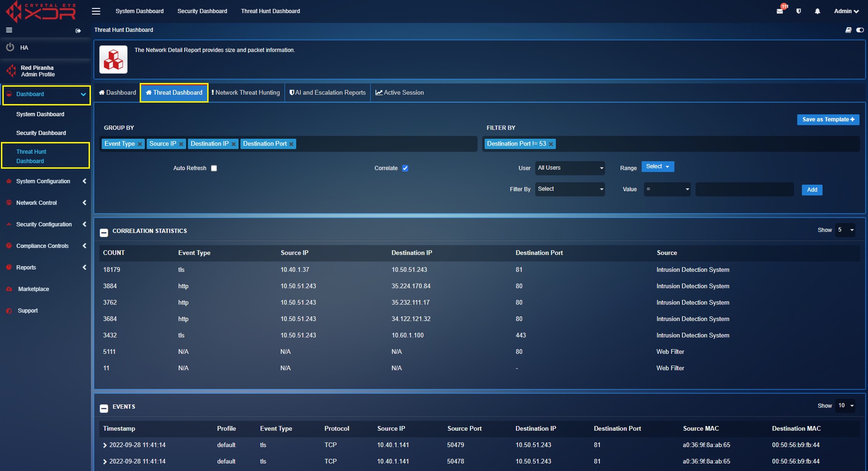Viewport: 868px width, 471px height.
Task: Click destination IP 35.224.170.84
Action: 411,286
